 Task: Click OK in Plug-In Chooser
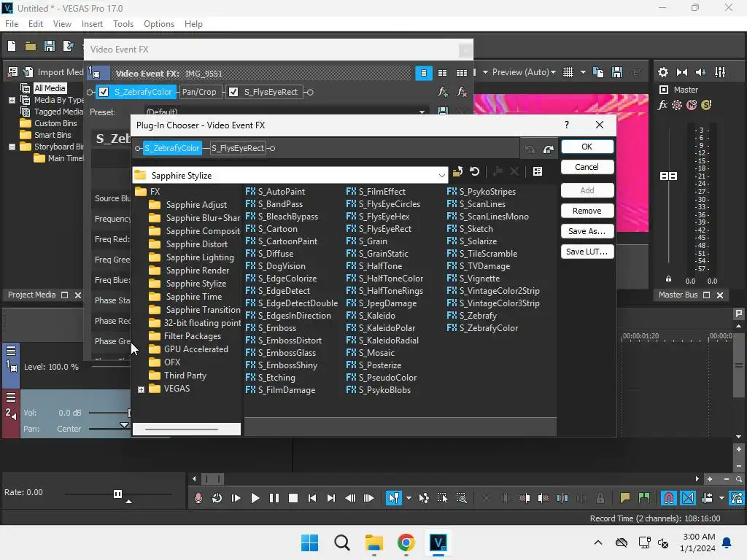(587, 147)
